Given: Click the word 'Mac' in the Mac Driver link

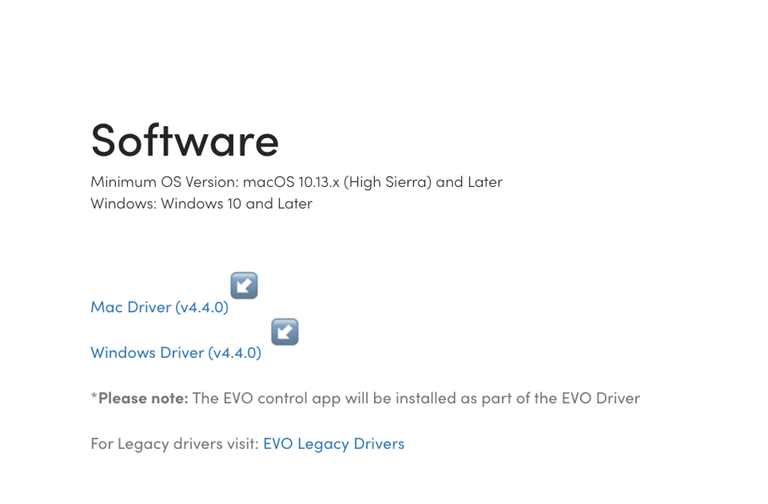Looking at the screenshot, I should pos(106,307).
